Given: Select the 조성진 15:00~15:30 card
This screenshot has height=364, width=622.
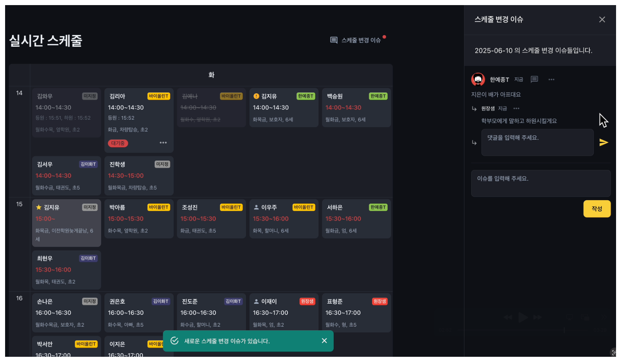Looking at the screenshot, I should pos(211,219).
